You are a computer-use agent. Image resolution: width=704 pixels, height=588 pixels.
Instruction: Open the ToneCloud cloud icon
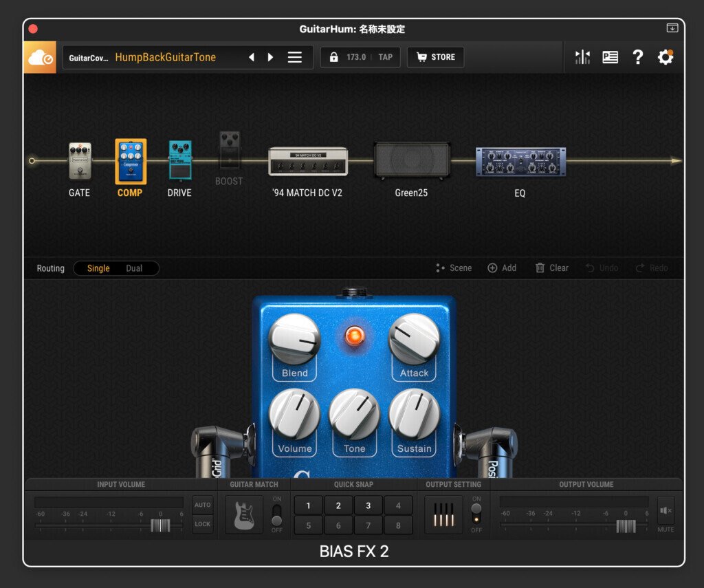point(39,57)
